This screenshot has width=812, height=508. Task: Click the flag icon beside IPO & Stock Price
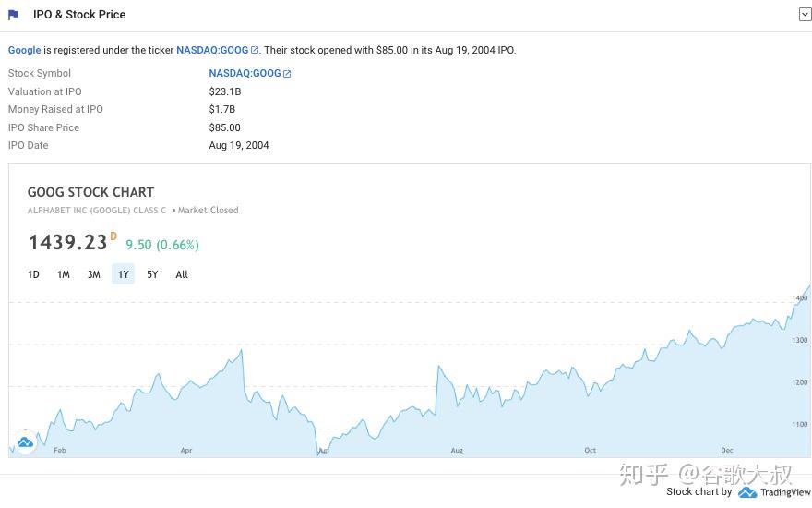click(x=14, y=15)
